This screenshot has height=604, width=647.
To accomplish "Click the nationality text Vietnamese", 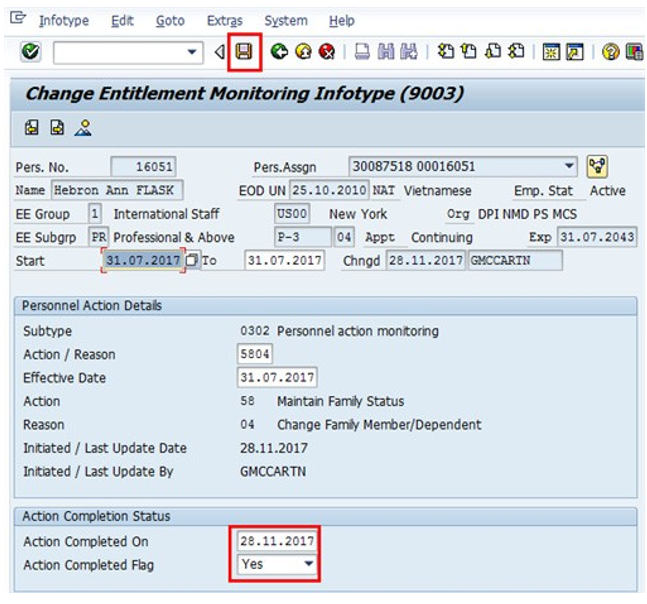I will (437, 191).
